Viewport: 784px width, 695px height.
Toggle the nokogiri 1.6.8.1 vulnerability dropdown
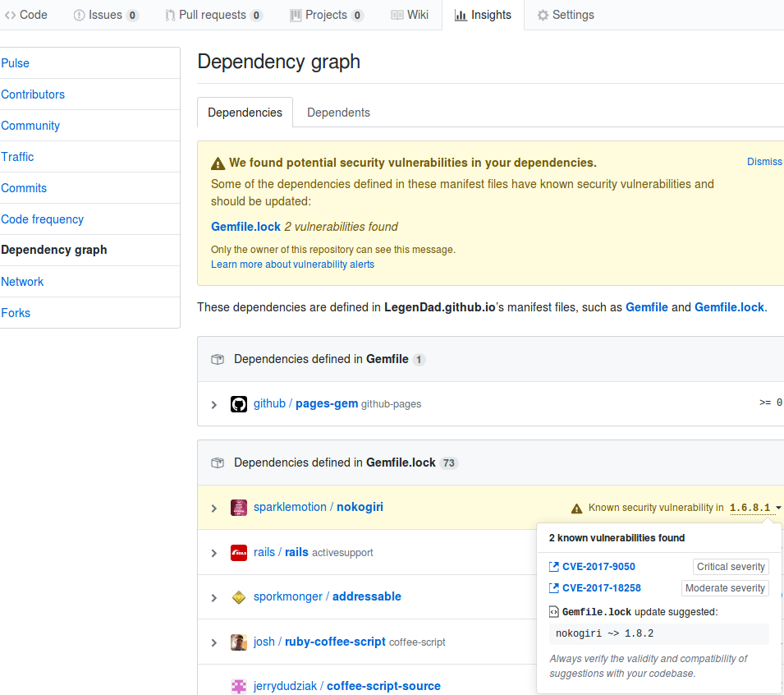click(x=755, y=508)
